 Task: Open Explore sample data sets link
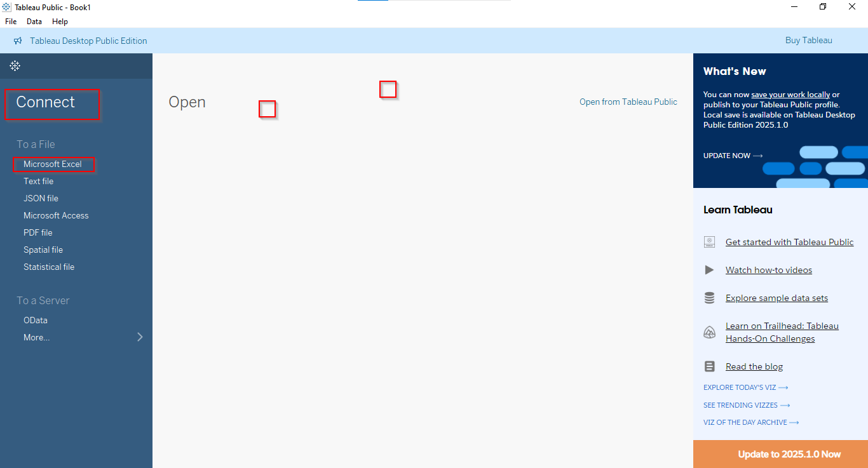(x=776, y=298)
